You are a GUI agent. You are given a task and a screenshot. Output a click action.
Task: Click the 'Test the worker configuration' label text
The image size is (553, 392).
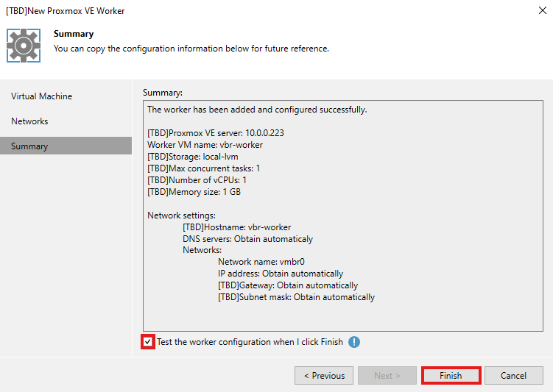[x=250, y=342]
